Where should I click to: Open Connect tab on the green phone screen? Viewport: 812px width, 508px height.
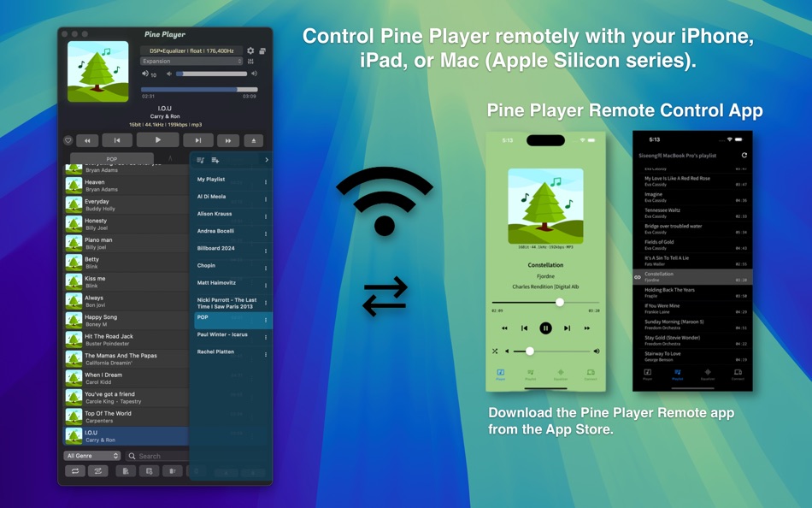591,375
